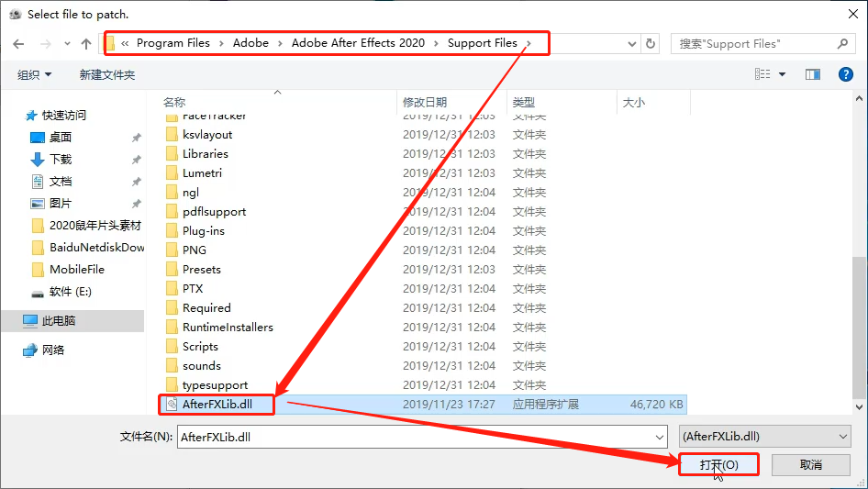
Task: Click the Plug-ins folder icon
Action: 172,231
